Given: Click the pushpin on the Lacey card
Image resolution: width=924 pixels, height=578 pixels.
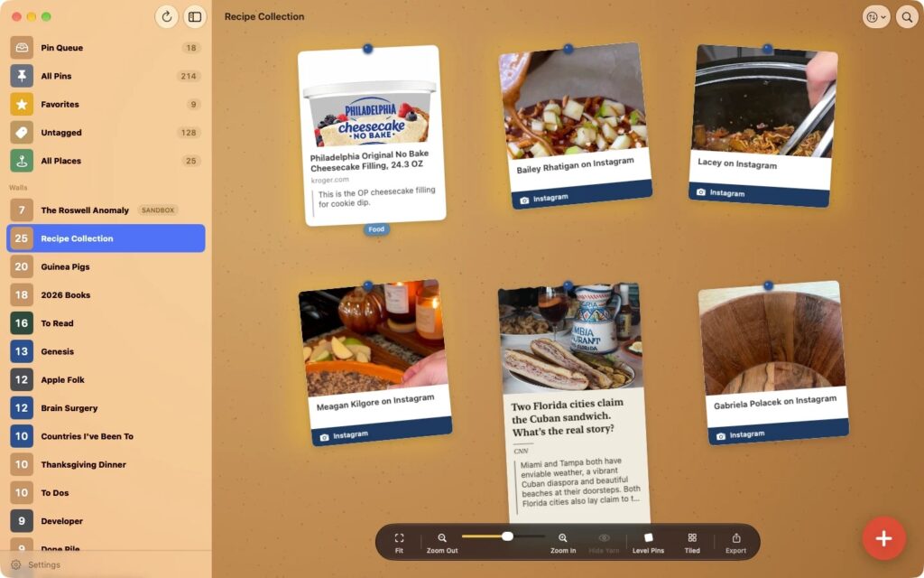Looking at the screenshot, I should [767, 49].
